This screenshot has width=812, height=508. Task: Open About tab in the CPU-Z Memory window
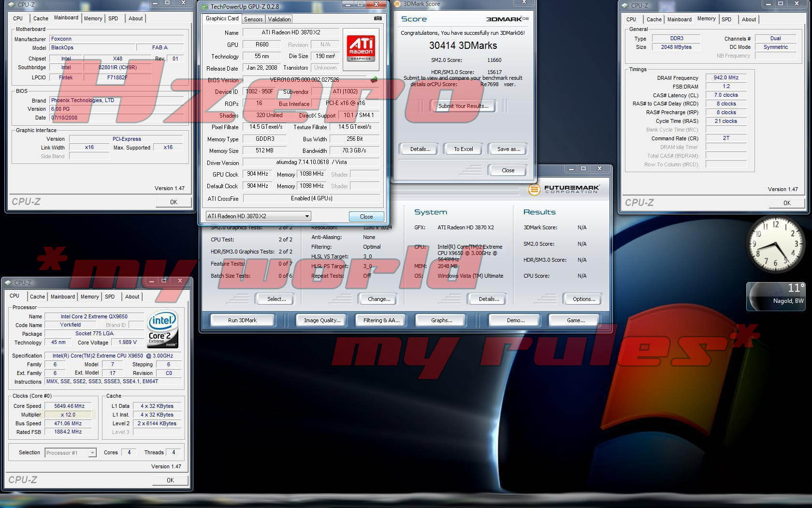coord(749,19)
